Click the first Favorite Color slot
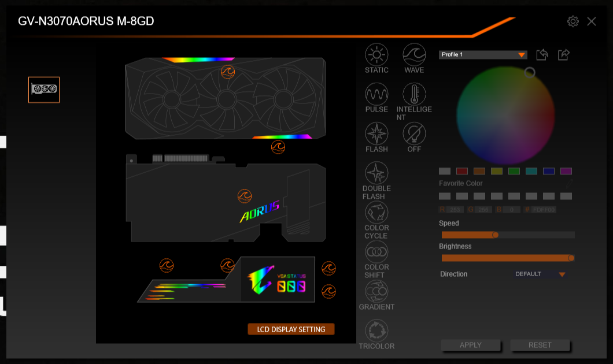This screenshot has width=613, height=364. [445, 196]
